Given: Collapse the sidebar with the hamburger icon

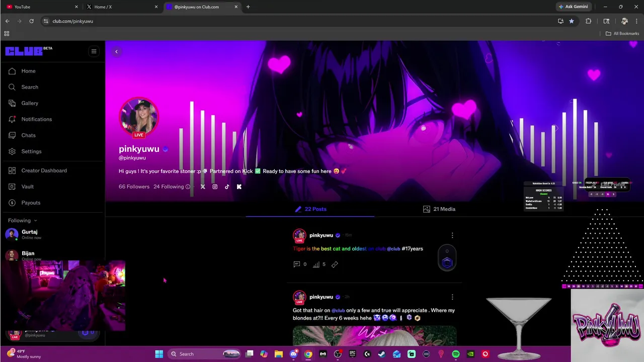Looking at the screenshot, I should pos(94,51).
